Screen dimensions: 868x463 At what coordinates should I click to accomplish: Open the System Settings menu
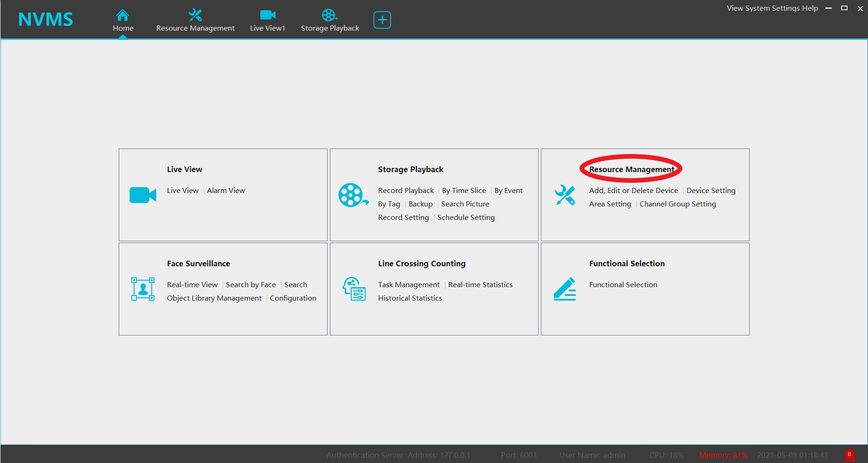point(772,8)
